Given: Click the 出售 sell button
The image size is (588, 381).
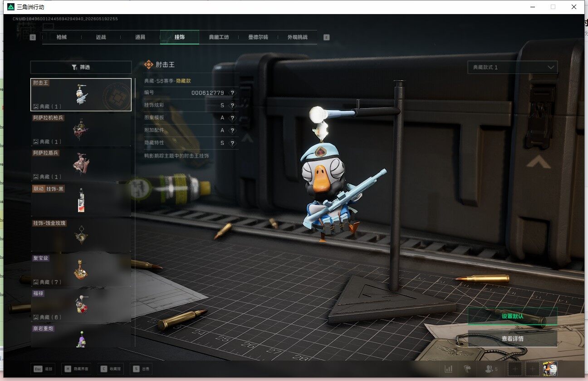Looking at the screenshot, I should (141, 369).
